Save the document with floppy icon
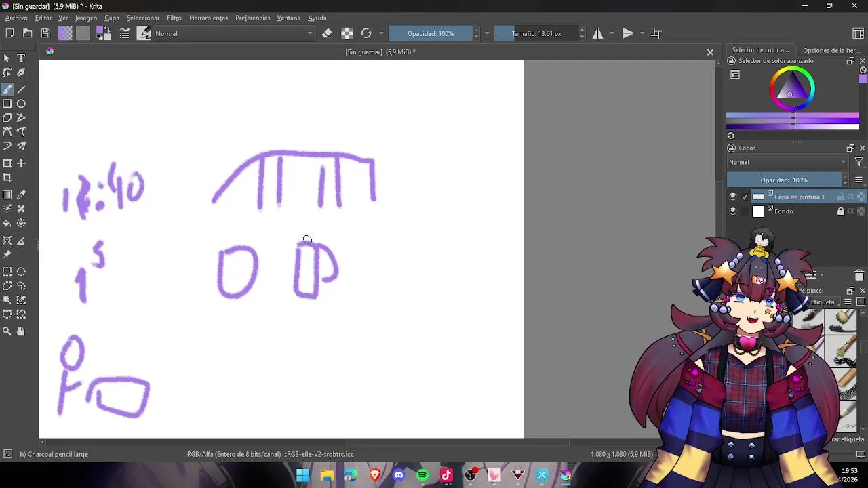868x488 pixels. pyautogui.click(x=45, y=33)
